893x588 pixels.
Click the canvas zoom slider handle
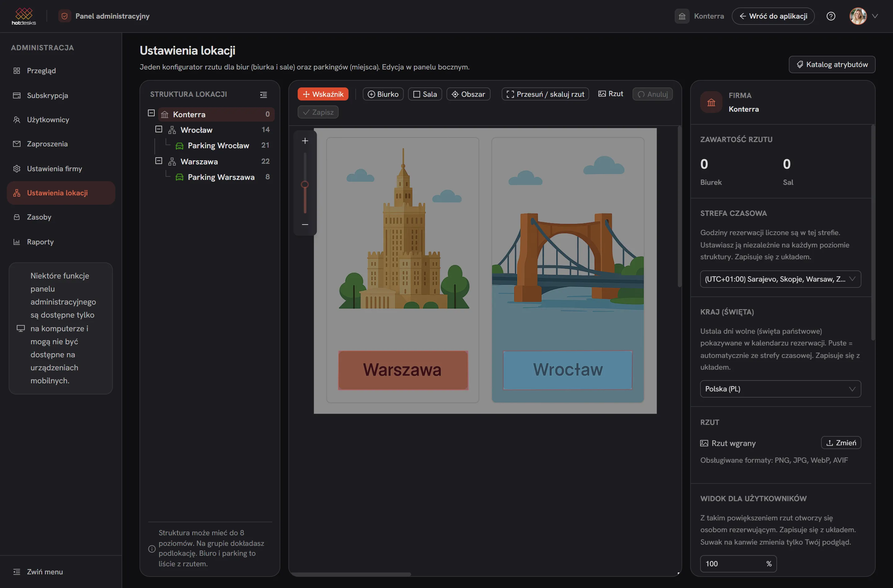pos(305,184)
